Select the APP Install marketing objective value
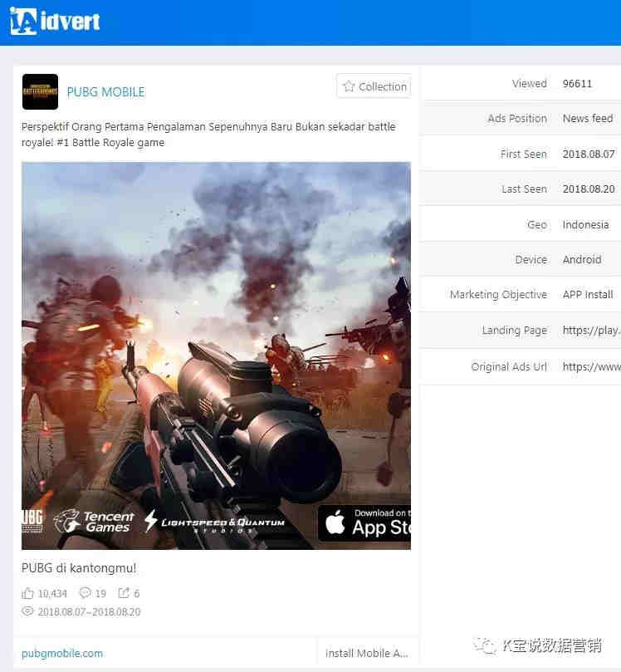 [588, 294]
